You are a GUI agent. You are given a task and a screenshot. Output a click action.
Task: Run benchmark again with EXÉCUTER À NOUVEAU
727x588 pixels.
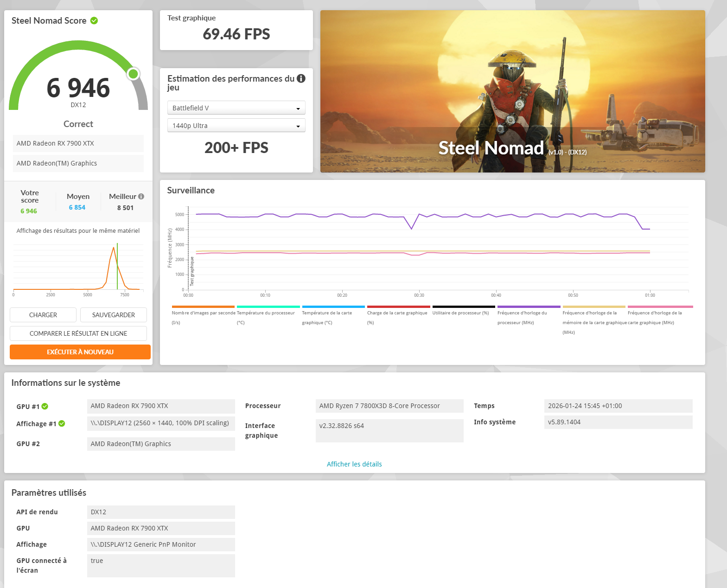(x=80, y=352)
